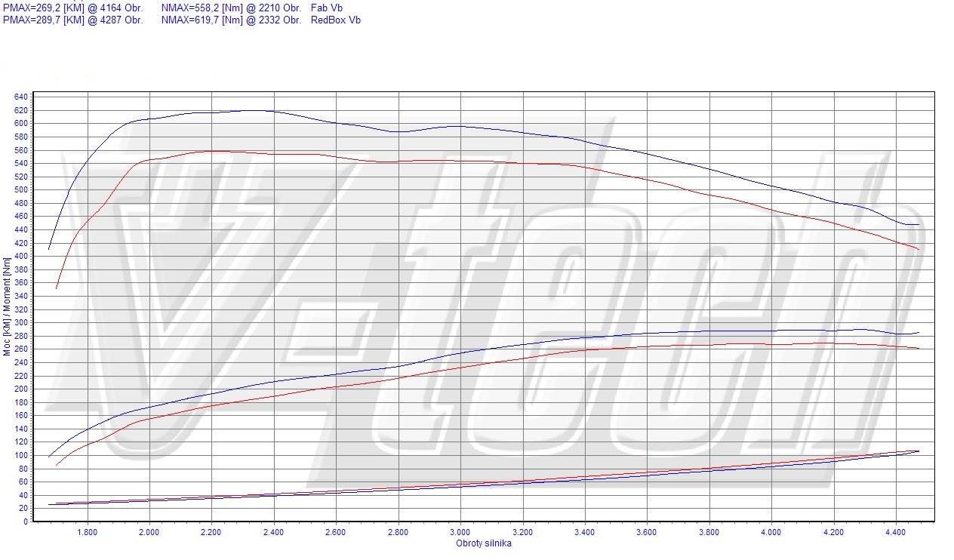Image resolution: width=954 pixels, height=560 pixels.
Task: Click the 260 y-axis tick label
Action: [20, 349]
